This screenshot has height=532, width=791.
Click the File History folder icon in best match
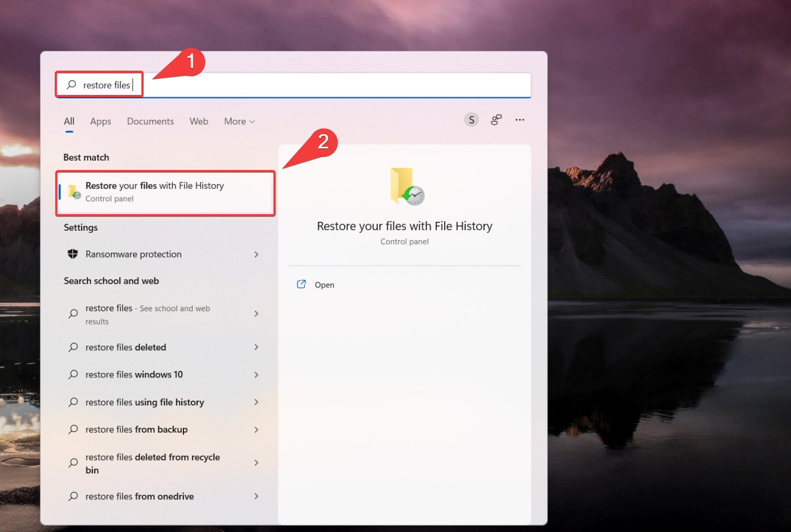74,192
